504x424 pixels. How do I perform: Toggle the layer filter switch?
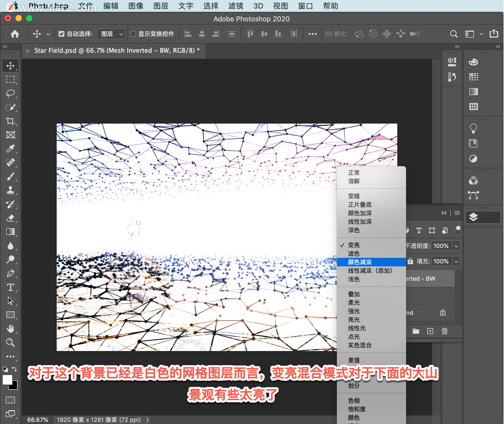(x=458, y=230)
